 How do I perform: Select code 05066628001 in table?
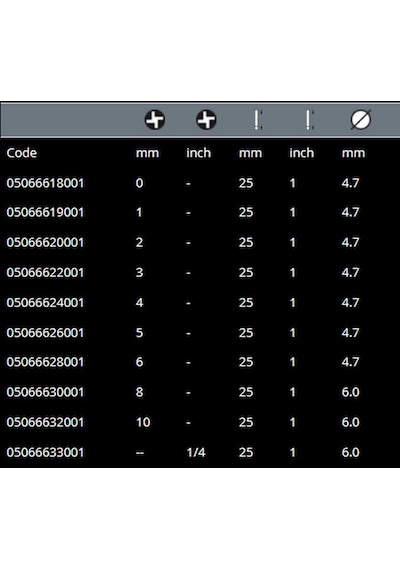(45, 362)
